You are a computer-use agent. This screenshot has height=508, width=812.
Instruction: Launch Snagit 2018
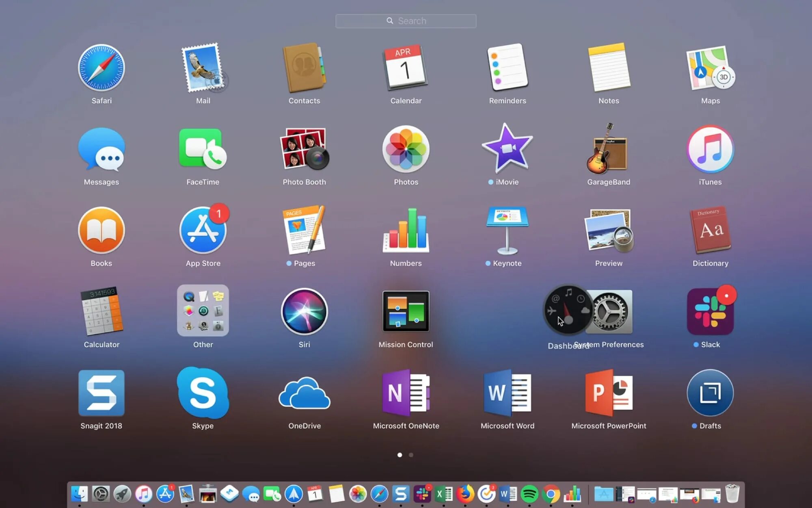pyautogui.click(x=101, y=393)
